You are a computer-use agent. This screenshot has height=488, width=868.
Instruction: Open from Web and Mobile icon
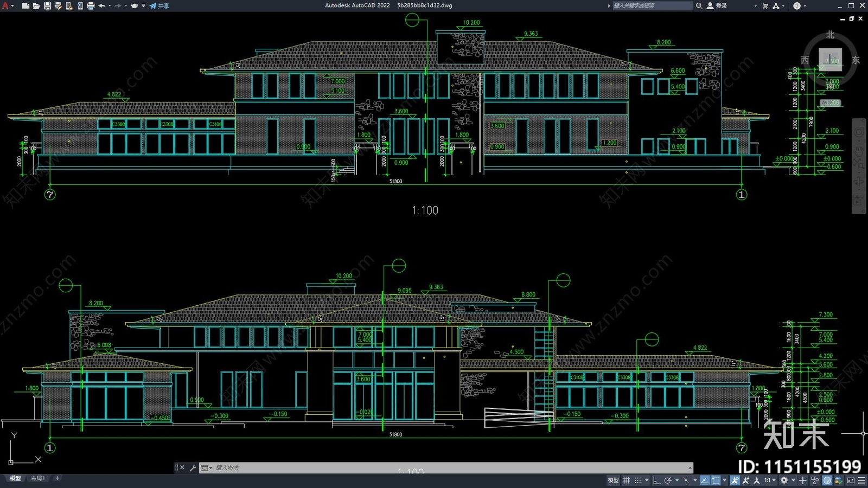69,6
